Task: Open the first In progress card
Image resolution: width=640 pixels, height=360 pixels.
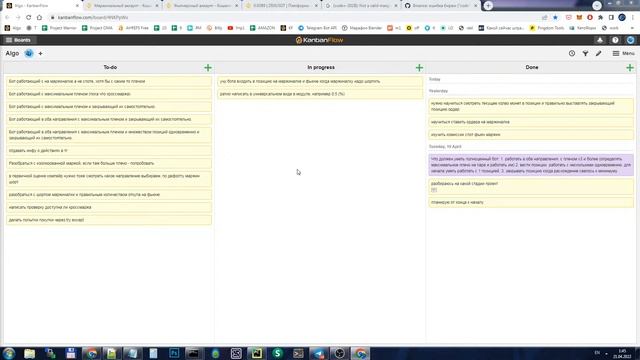Action: [x=320, y=81]
